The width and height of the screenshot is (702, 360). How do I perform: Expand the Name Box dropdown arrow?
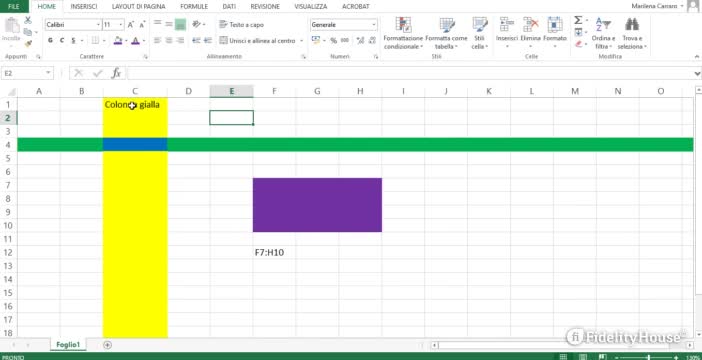(48, 73)
